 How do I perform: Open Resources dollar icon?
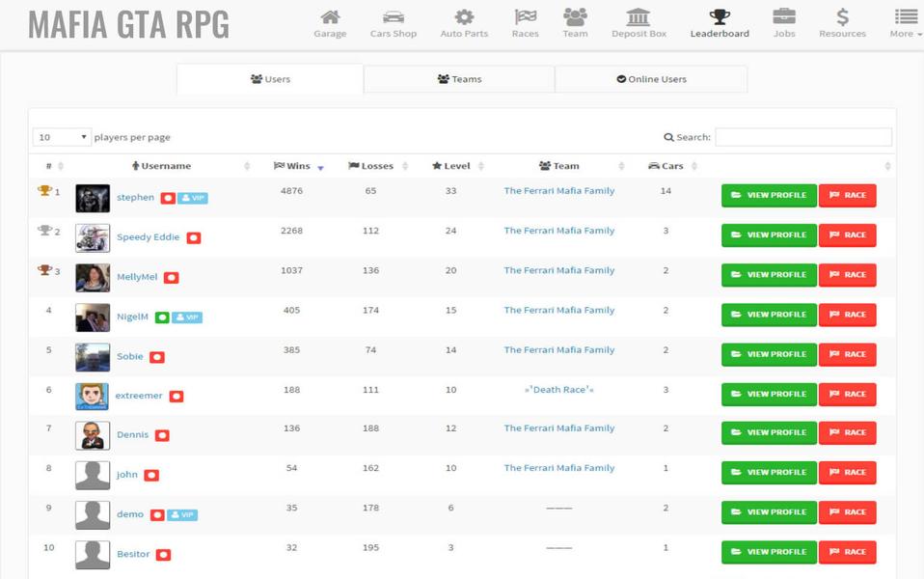[x=842, y=17]
